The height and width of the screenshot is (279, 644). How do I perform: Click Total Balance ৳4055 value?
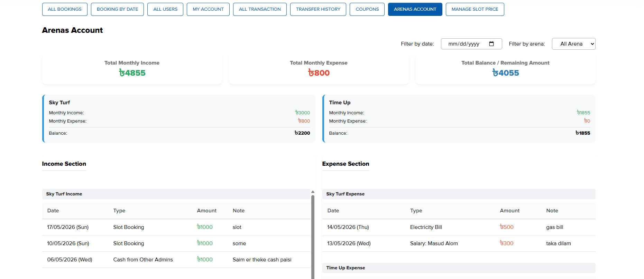(506, 73)
